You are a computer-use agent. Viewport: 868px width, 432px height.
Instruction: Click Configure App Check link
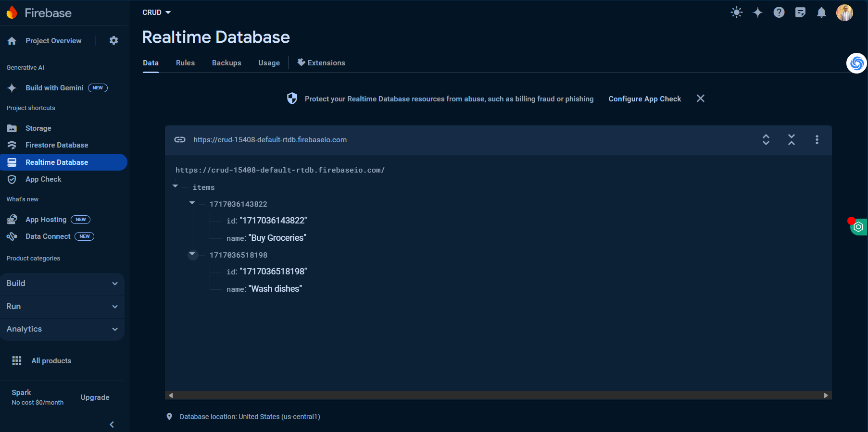[x=645, y=99]
